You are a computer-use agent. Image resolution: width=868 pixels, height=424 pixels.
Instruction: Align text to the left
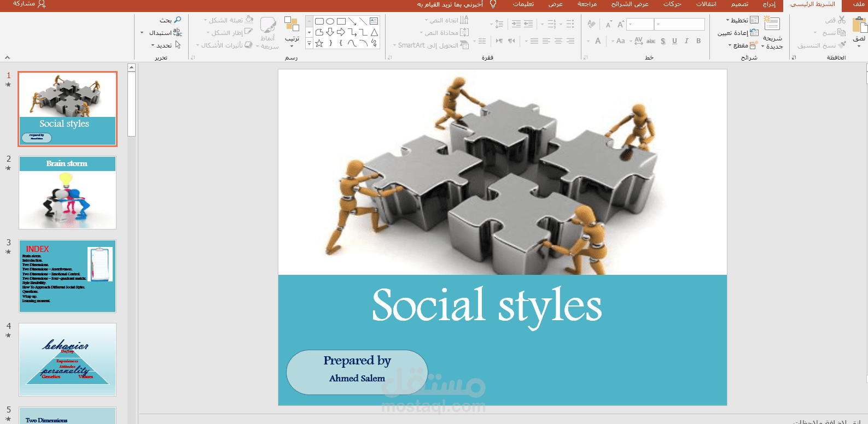point(546,41)
